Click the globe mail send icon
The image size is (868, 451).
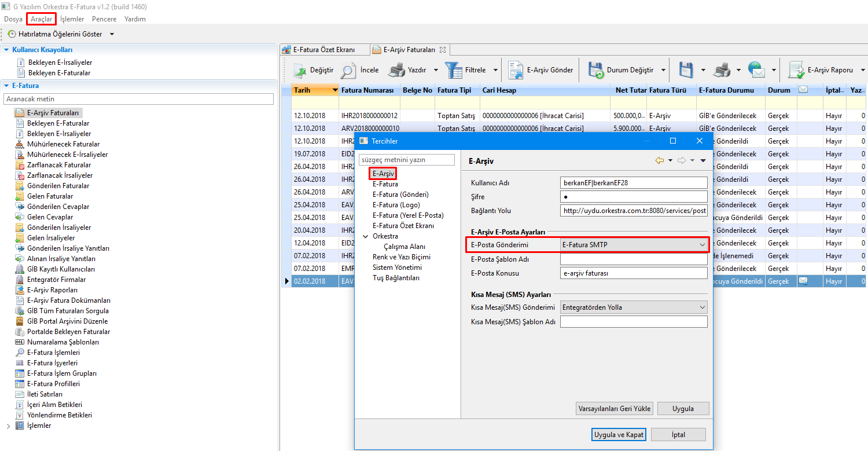pos(756,70)
